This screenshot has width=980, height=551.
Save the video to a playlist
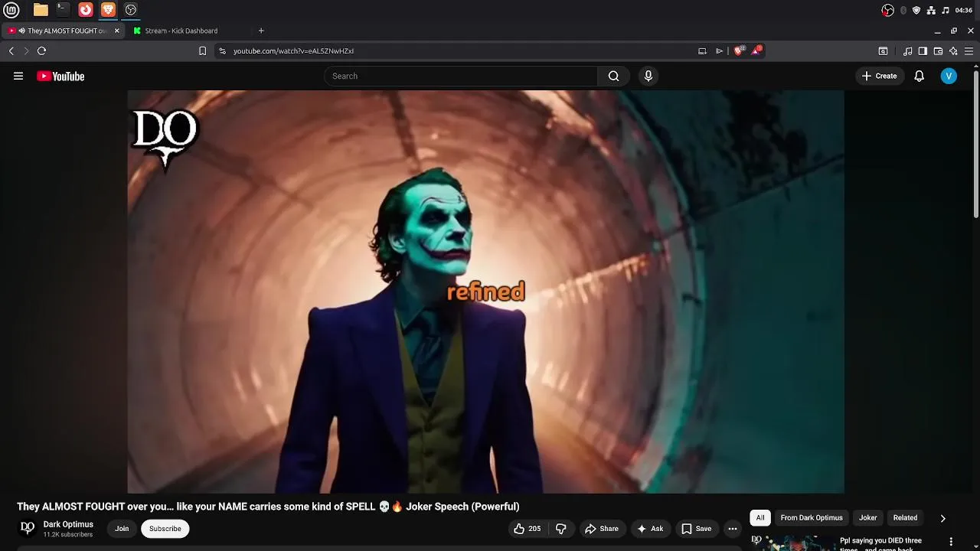[x=697, y=529]
